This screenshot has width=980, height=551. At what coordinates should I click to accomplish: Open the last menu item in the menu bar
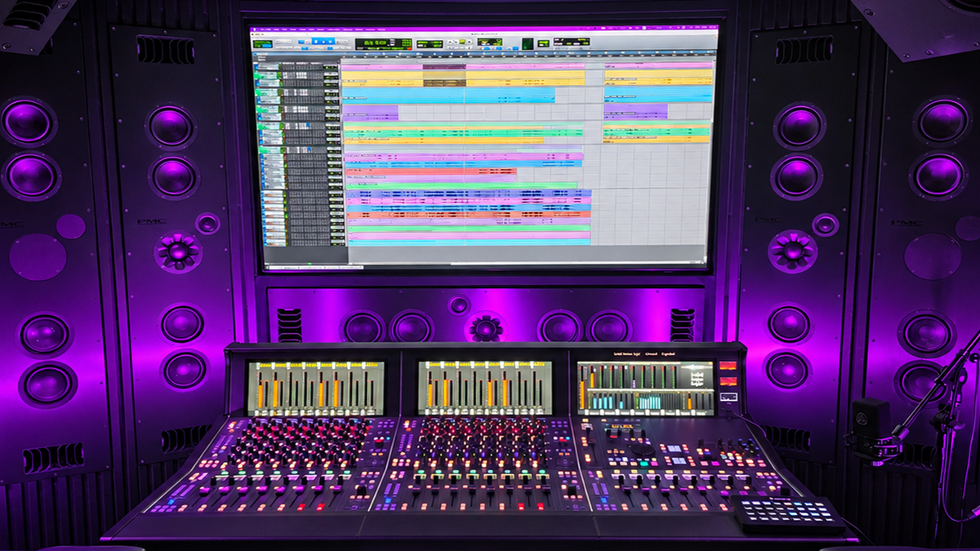[x=382, y=30]
